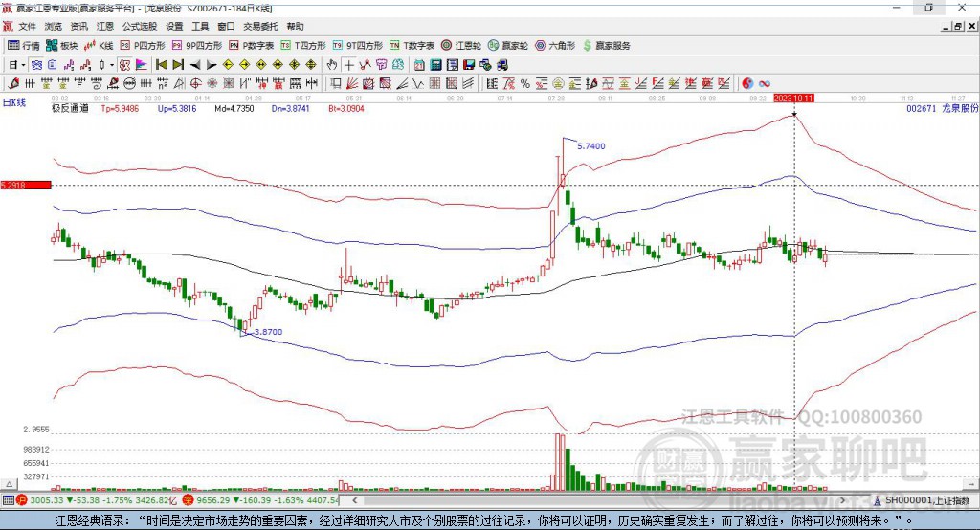Jump to first bar with the skip-to-start icon
This screenshot has width=980, height=530.
click(x=161, y=65)
